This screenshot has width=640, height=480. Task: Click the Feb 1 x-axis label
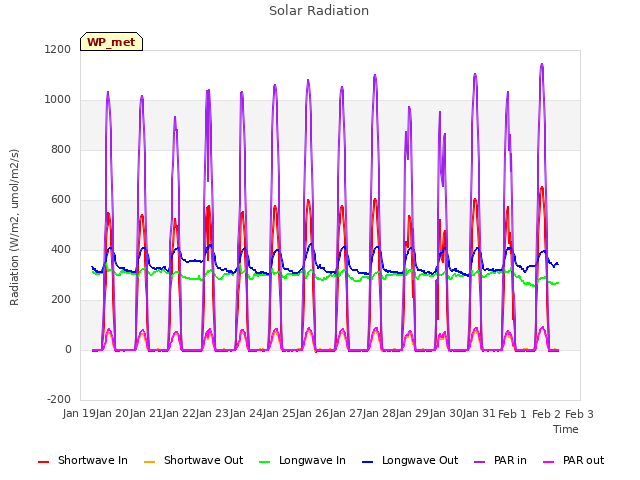click(513, 414)
